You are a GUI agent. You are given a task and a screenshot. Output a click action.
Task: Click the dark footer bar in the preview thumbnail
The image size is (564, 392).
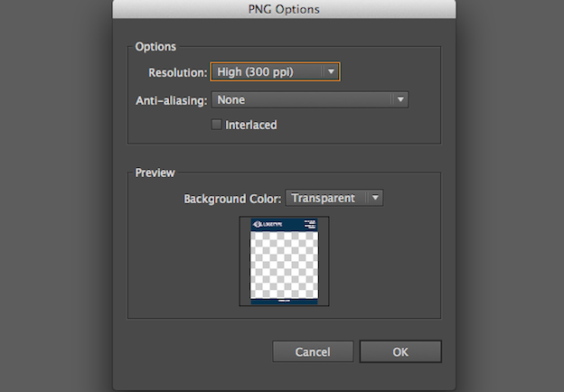[x=284, y=299]
